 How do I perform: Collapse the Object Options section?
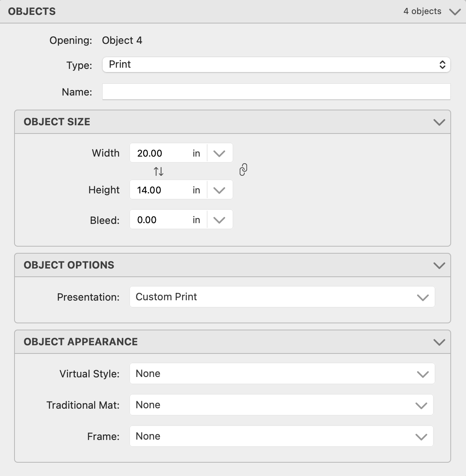point(439,265)
